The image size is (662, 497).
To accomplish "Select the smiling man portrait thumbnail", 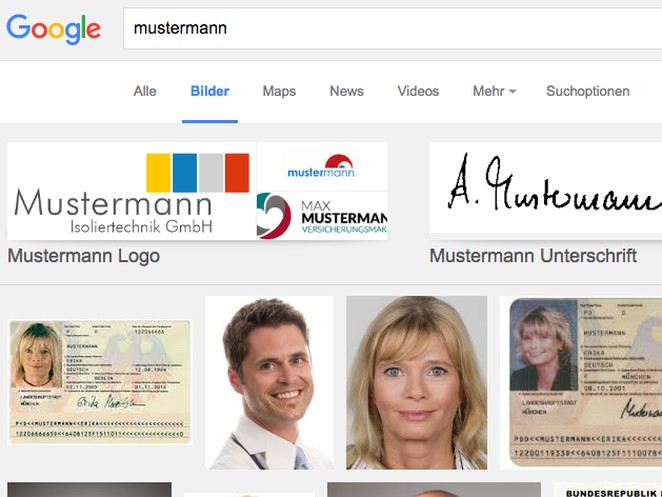I will coord(269,382).
